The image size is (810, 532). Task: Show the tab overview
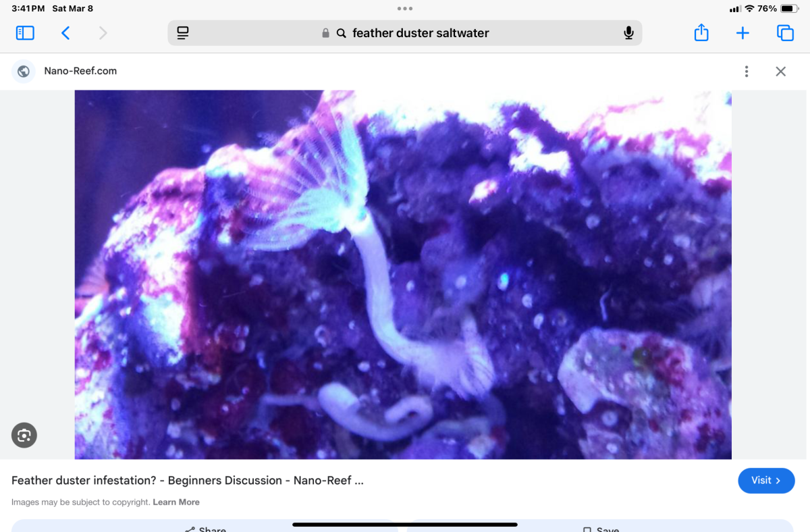785,33
